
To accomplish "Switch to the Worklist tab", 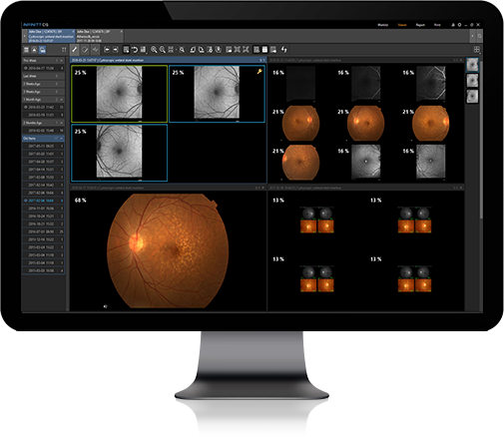I will point(383,25).
